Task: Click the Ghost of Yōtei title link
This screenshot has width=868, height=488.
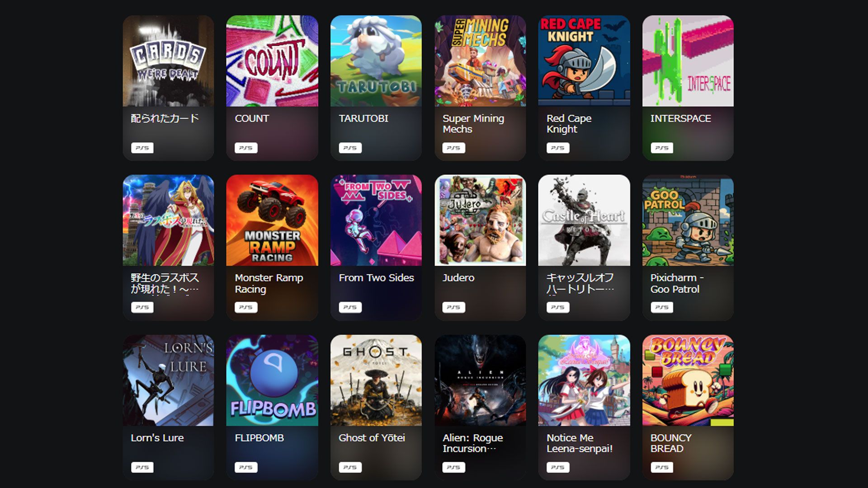Action: (372, 438)
